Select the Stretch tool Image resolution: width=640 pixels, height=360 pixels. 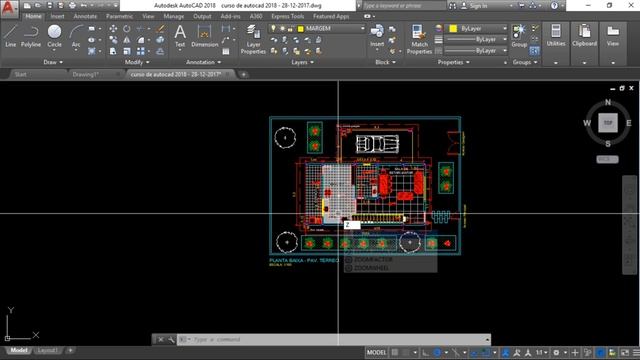(113, 51)
